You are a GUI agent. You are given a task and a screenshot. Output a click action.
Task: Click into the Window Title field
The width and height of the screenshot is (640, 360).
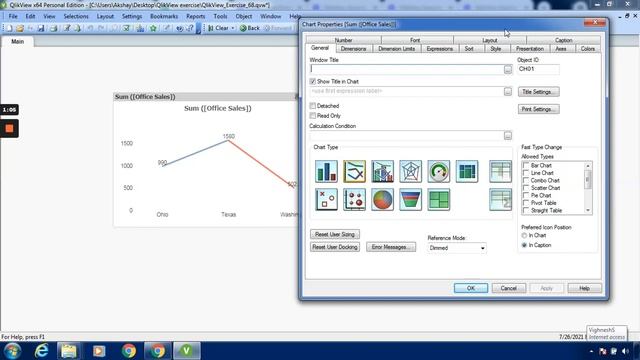pos(407,69)
